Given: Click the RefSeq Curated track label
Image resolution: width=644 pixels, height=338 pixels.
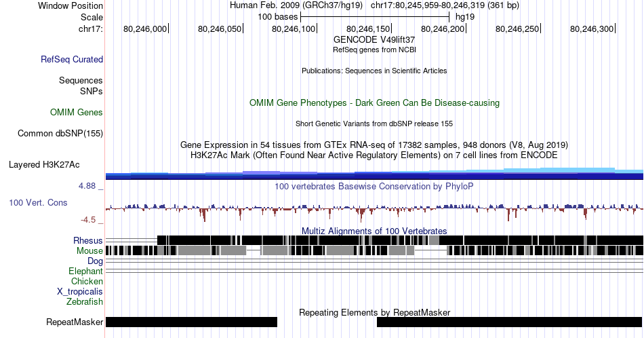Looking at the screenshot, I should pos(71,59).
